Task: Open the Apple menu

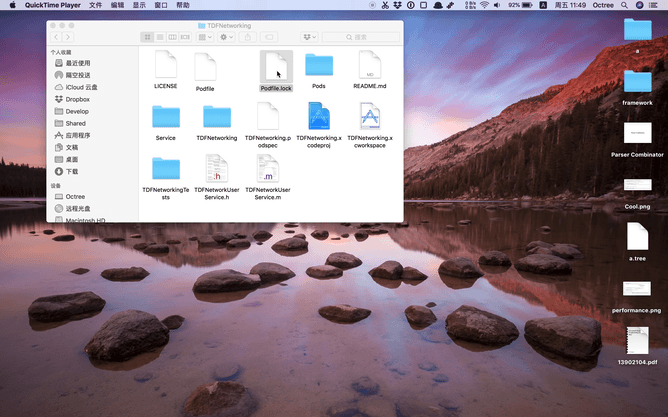Action: 12,5
